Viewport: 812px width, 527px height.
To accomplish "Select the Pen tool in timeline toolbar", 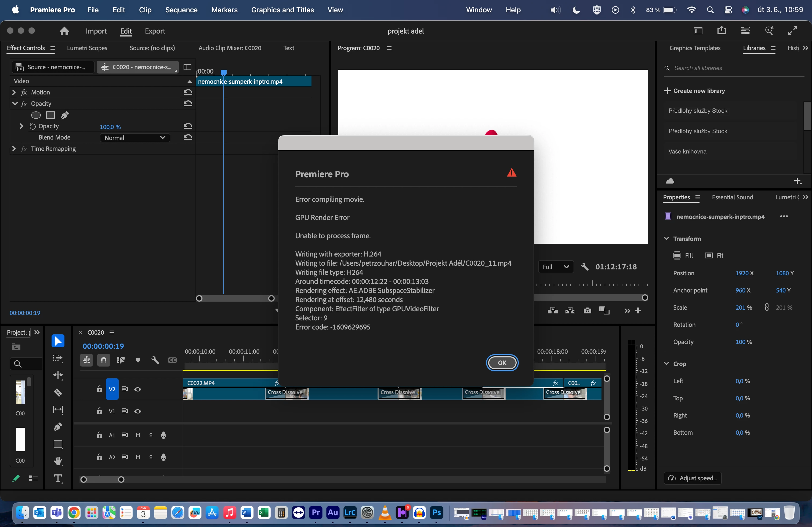I will point(58,427).
